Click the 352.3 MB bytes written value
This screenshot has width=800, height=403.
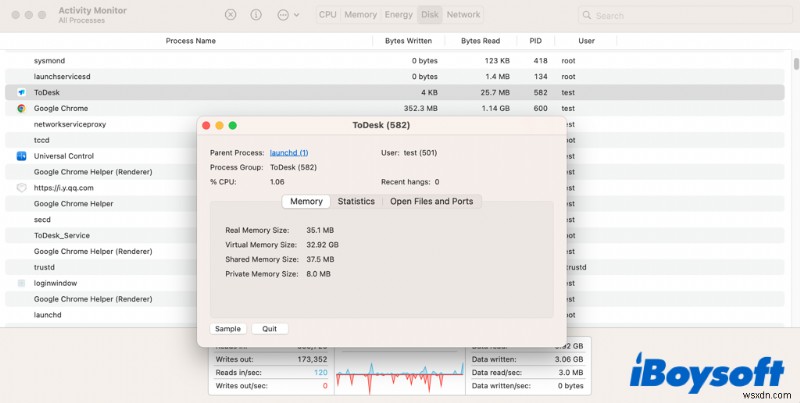pyautogui.click(x=420, y=108)
